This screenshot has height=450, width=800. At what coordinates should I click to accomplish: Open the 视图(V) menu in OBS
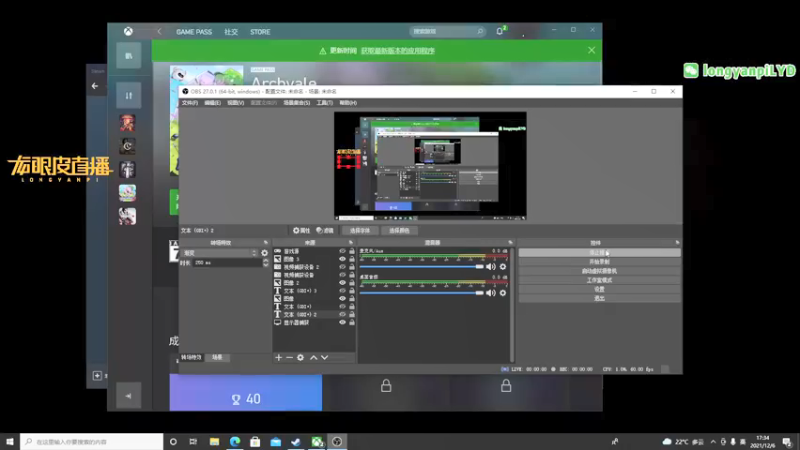point(236,103)
